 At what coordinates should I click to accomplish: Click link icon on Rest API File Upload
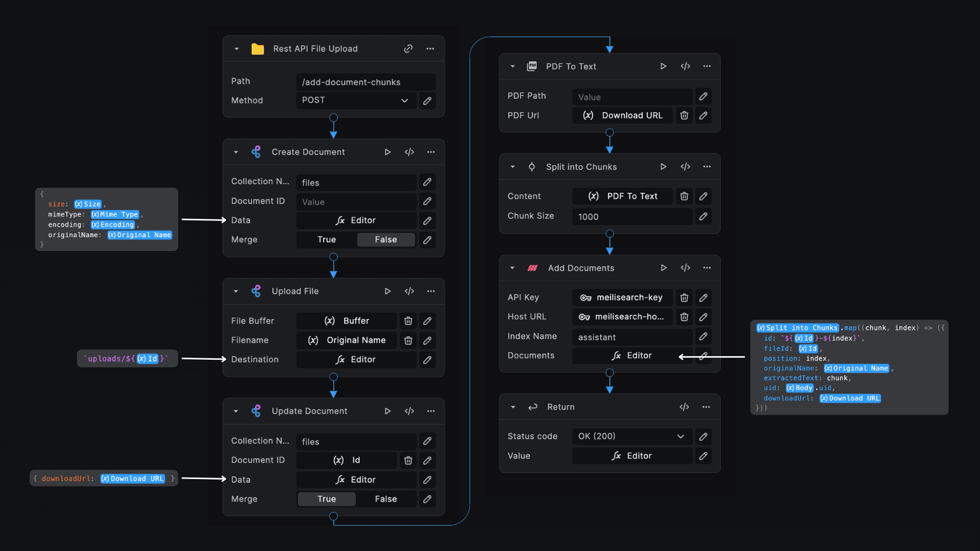click(x=408, y=49)
